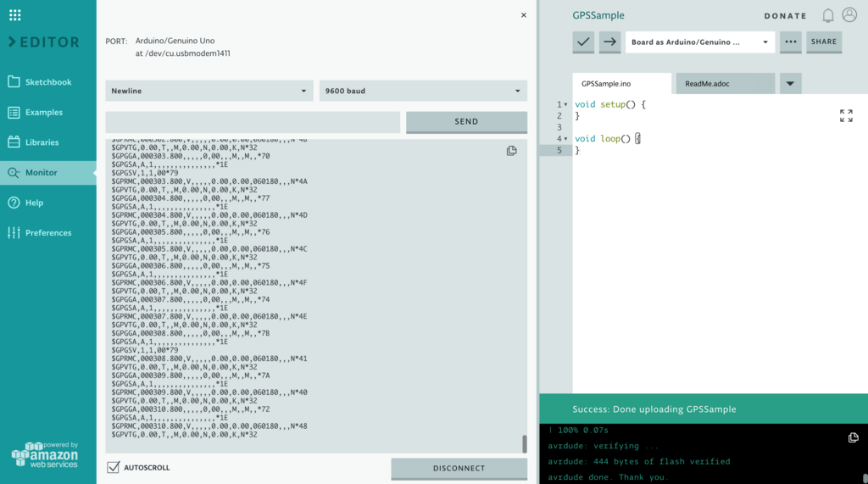The height and width of the screenshot is (484, 868).
Task: Toggle the AUTOSCROLL checkbox
Action: [x=114, y=467]
